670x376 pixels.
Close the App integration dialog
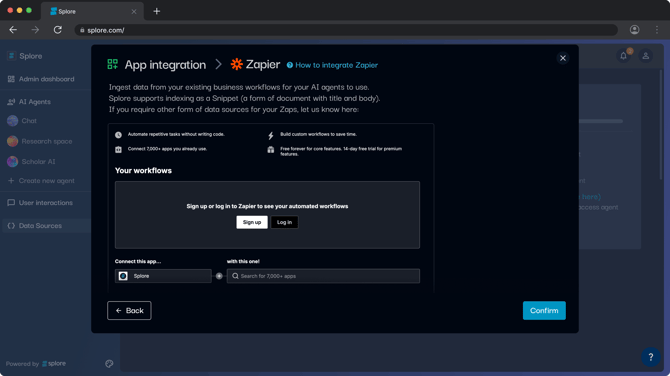(x=563, y=58)
